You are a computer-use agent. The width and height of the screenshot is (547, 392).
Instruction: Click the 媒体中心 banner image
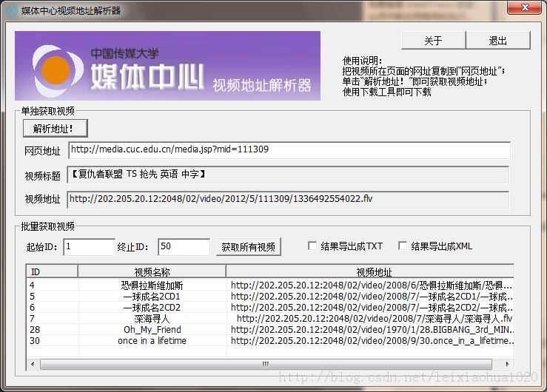click(x=167, y=66)
